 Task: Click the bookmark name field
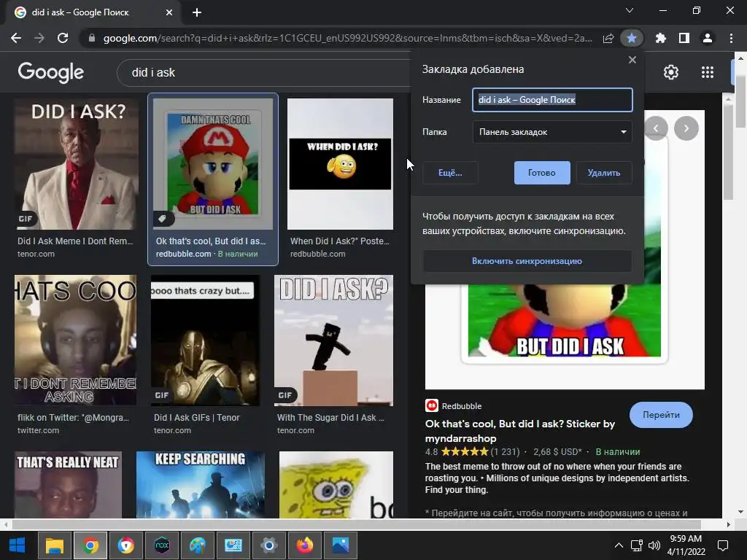point(552,99)
